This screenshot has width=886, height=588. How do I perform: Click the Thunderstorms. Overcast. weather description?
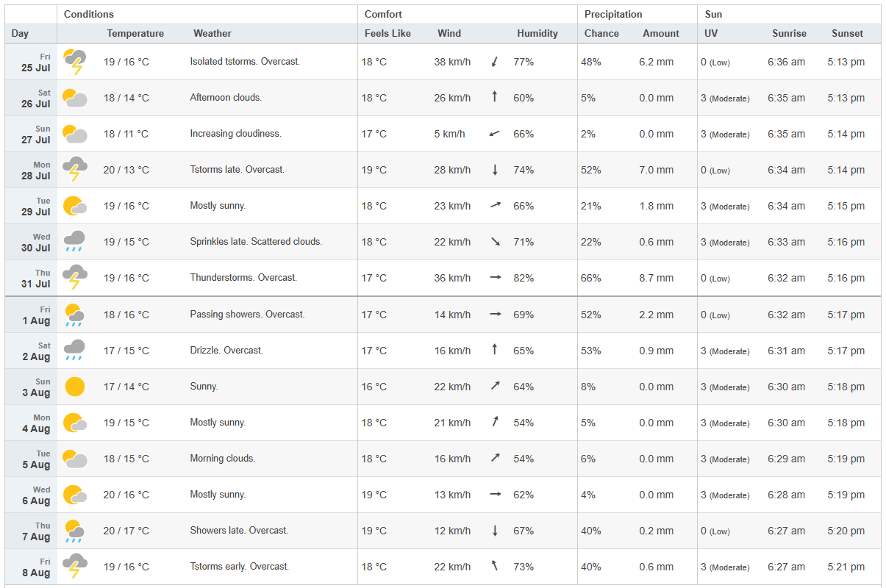tap(243, 278)
